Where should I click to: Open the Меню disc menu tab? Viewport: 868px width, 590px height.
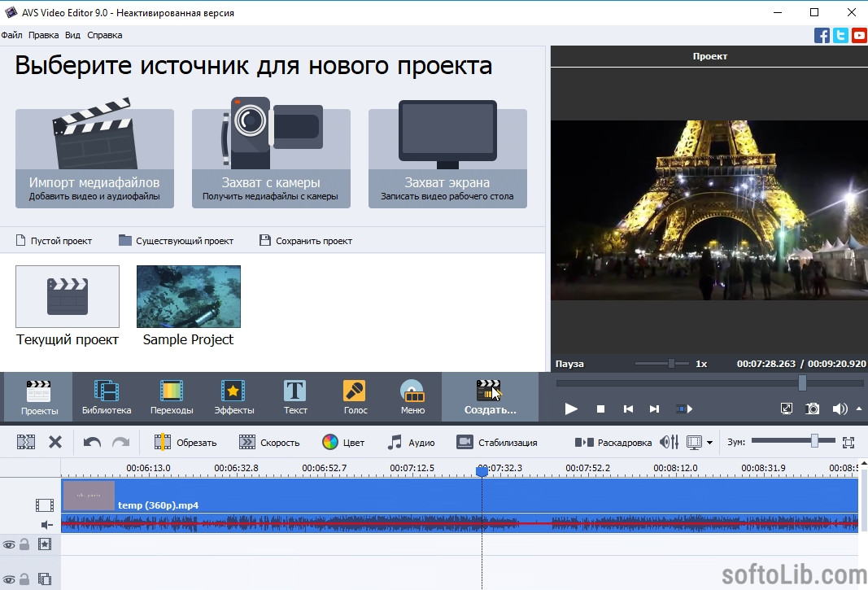(x=412, y=397)
